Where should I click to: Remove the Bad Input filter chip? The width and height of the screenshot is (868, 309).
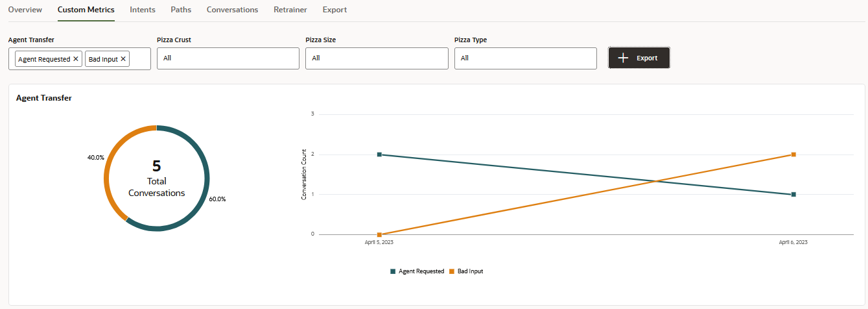pos(123,59)
